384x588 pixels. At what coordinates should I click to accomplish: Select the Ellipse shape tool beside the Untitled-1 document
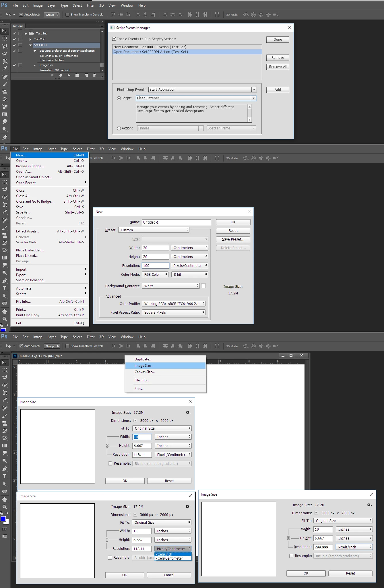click(x=5, y=492)
